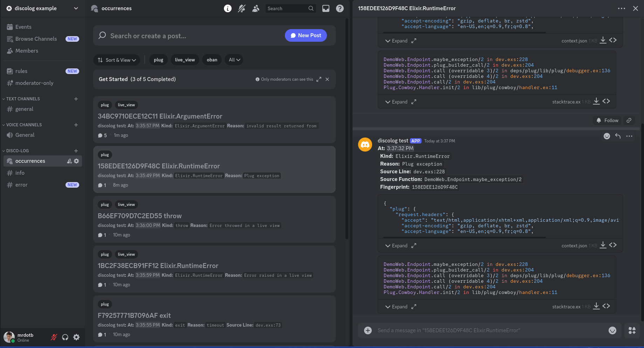The image size is (644, 348).
Task: Filter posts by the oban tag
Action: (x=212, y=60)
